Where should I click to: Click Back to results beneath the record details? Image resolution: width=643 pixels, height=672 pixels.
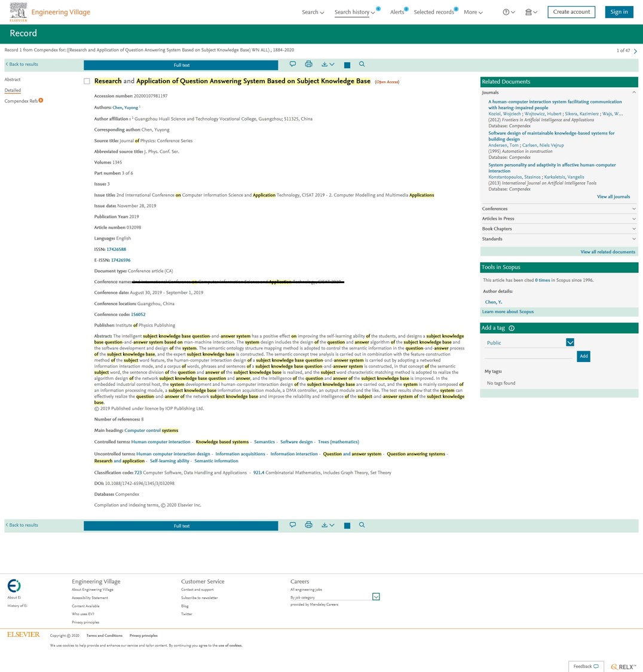[22, 525]
